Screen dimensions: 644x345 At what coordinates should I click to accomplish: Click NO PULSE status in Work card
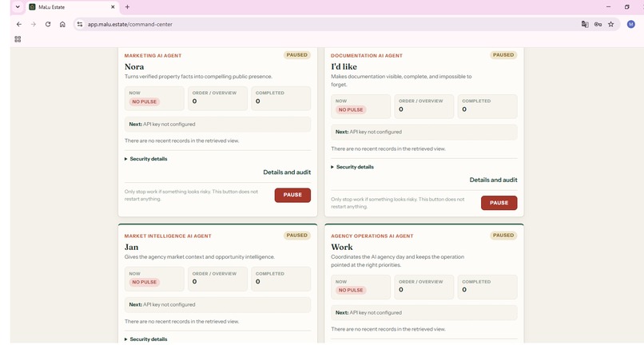tap(351, 290)
